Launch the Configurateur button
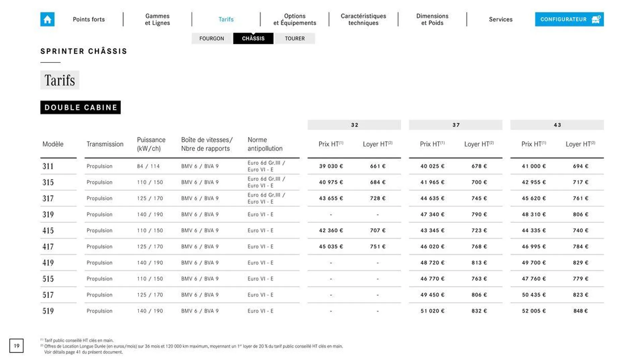644x362 pixels. 569,19
